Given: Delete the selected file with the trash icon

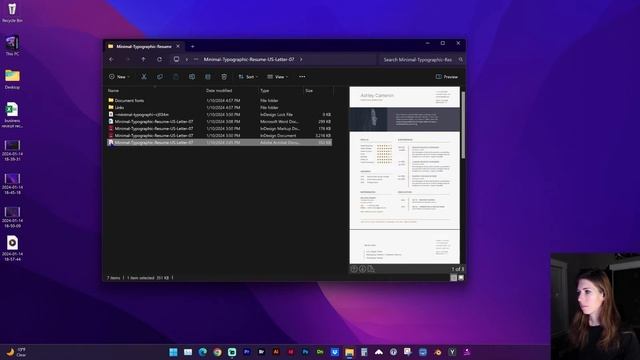Looking at the screenshot, I should point(224,77).
